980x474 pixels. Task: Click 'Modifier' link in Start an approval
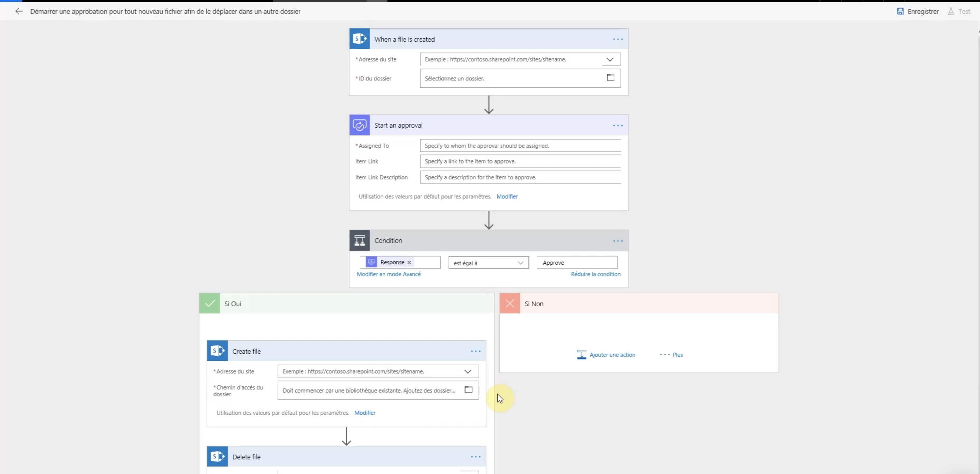tap(507, 196)
